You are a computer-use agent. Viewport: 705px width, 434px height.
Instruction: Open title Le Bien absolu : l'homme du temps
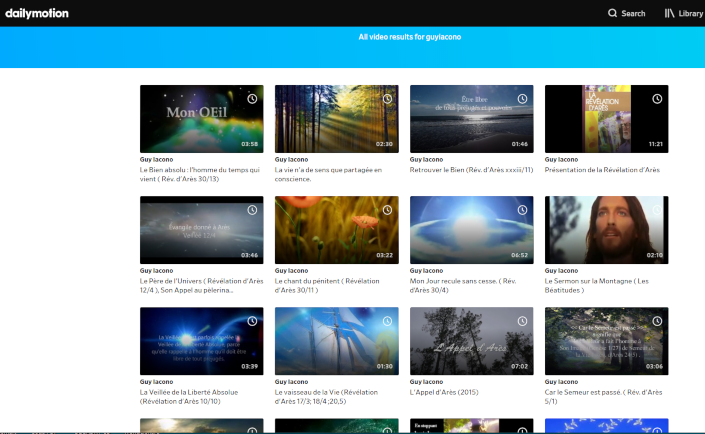pyautogui.click(x=200, y=174)
